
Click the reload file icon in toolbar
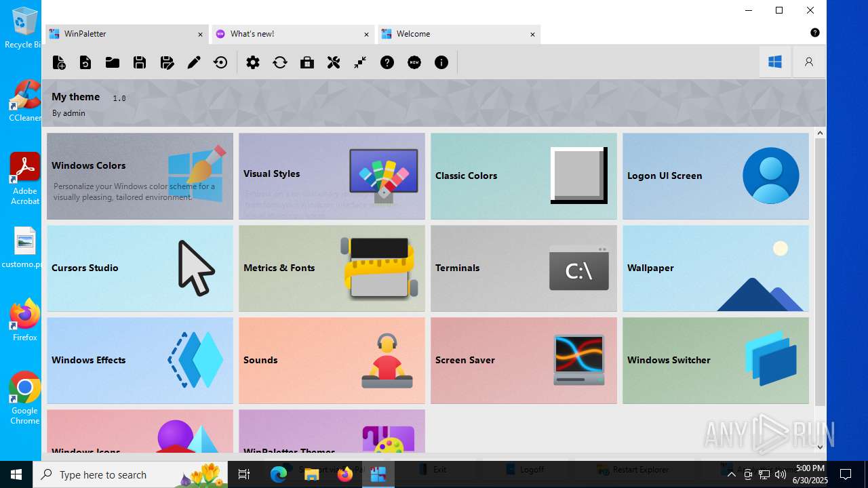point(85,62)
